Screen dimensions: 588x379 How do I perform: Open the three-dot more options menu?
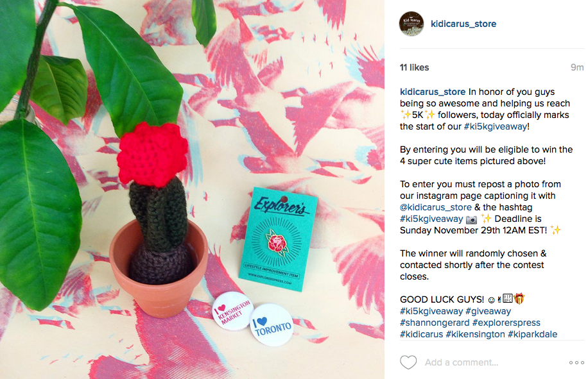(x=576, y=362)
